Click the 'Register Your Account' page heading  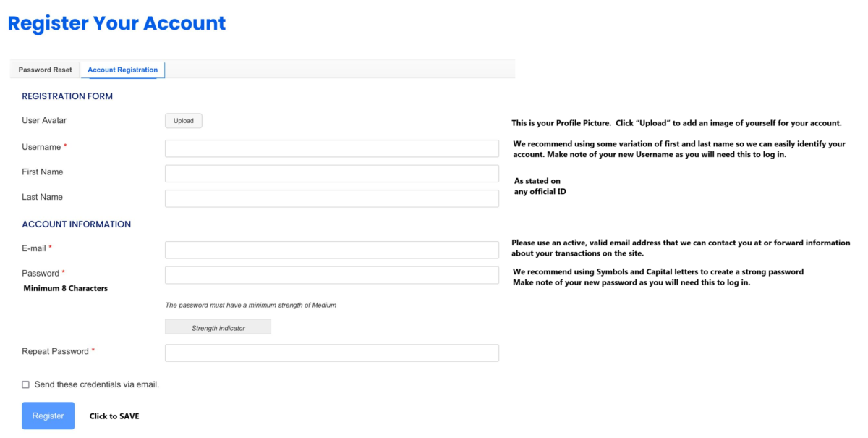pyautogui.click(x=116, y=23)
